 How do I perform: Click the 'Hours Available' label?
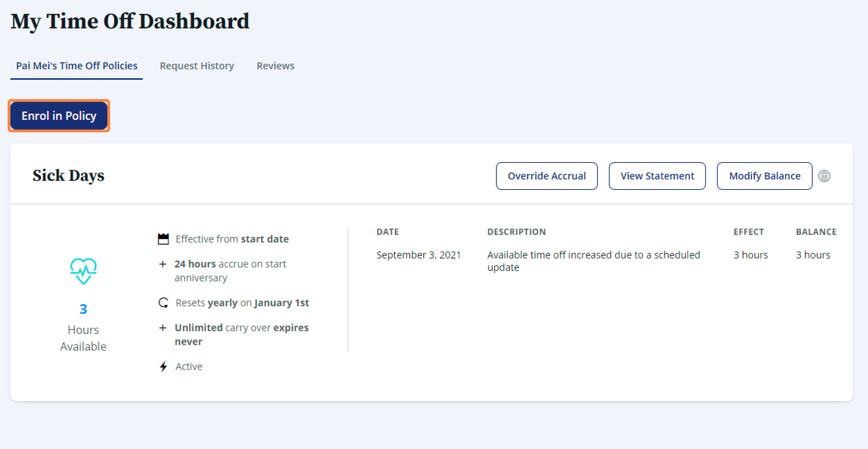click(83, 338)
